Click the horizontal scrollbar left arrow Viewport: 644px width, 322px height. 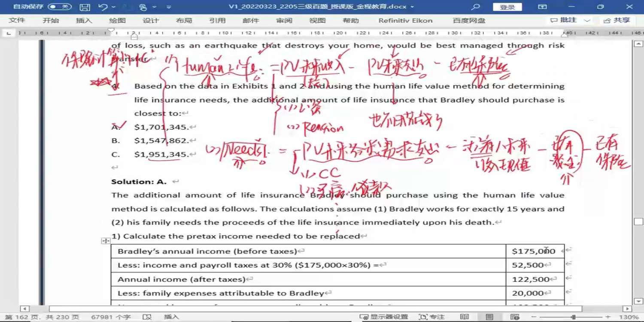coord(24,309)
